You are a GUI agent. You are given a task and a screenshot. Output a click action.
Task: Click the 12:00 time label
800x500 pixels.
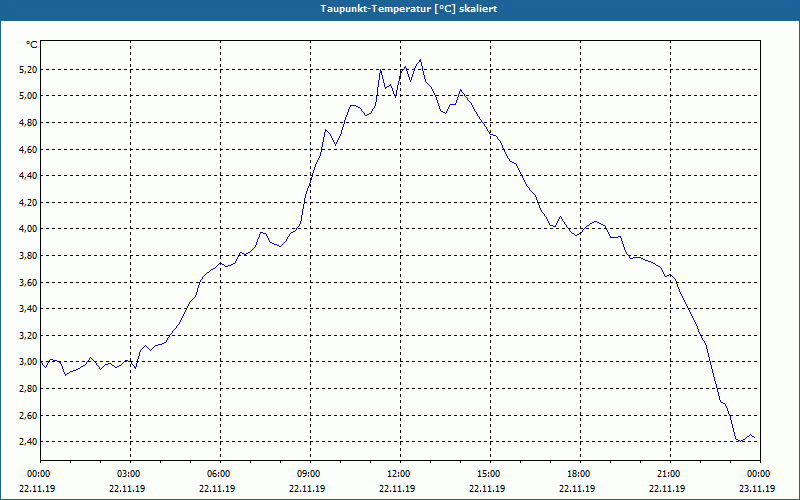click(400, 474)
